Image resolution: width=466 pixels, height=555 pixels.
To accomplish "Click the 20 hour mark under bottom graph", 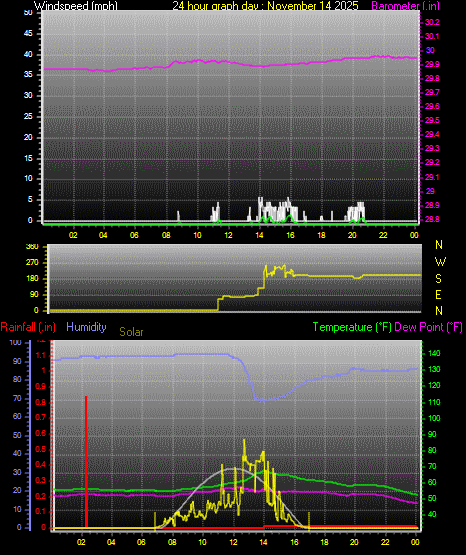I will tap(354, 542).
